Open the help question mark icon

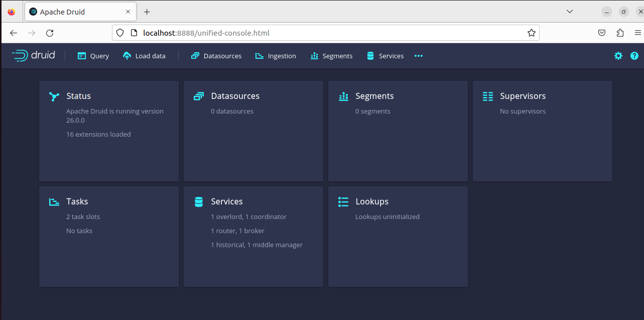(634, 56)
